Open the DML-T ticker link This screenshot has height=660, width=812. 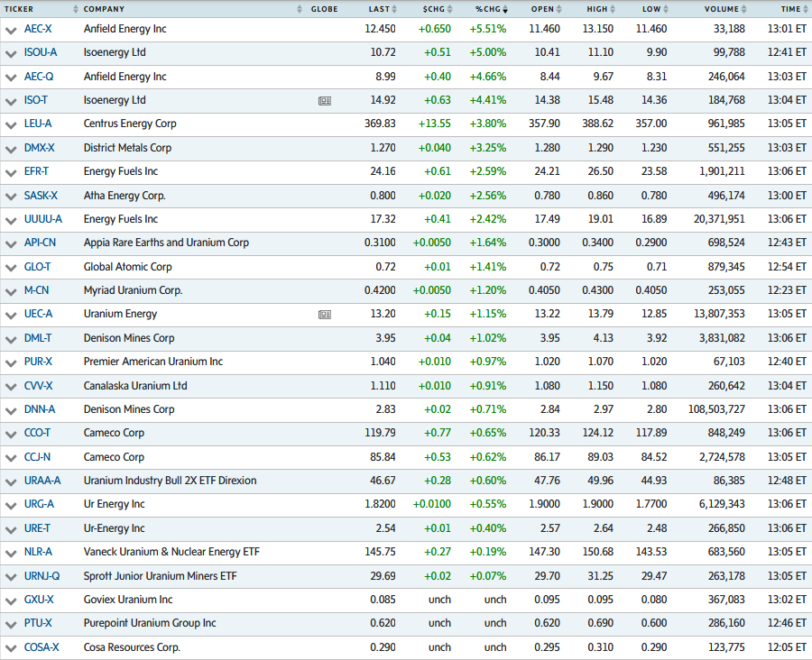[x=37, y=338]
